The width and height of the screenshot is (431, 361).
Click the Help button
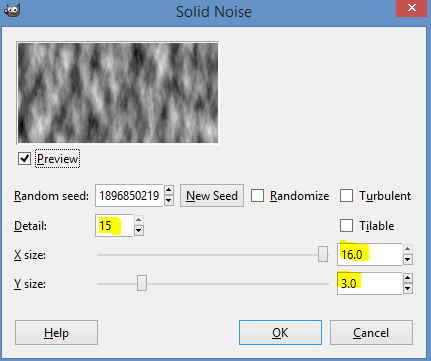(56, 333)
